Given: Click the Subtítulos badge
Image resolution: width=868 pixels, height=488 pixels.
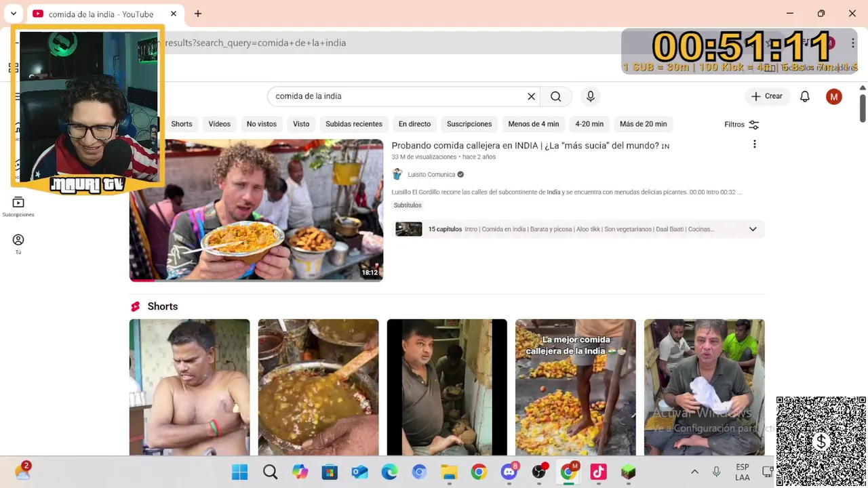Looking at the screenshot, I should click(408, 205).
